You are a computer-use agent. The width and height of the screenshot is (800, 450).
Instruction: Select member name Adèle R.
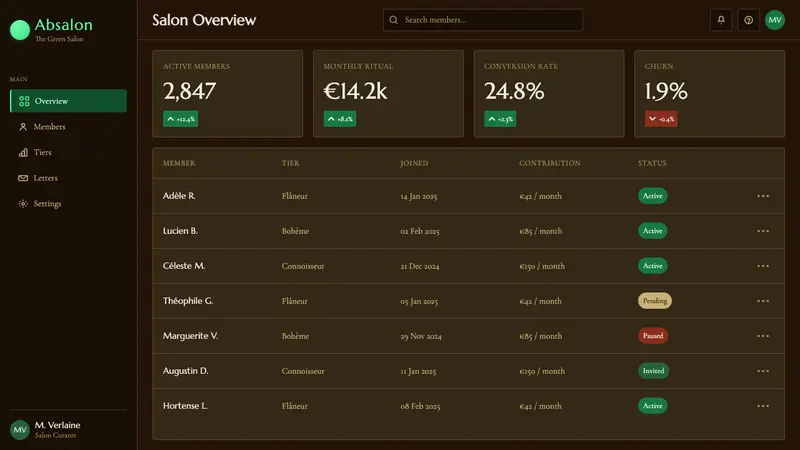(179, 196)
